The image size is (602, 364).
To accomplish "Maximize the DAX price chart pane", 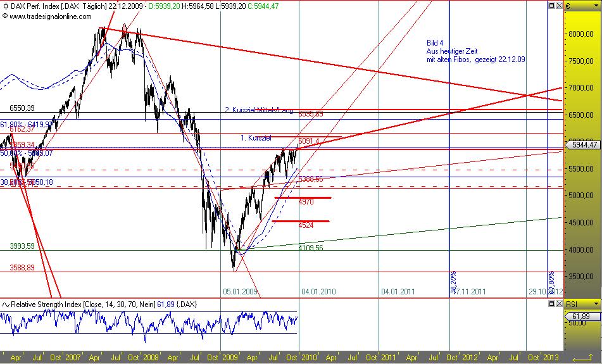I will pyautogui.click(x=552, y=6).
